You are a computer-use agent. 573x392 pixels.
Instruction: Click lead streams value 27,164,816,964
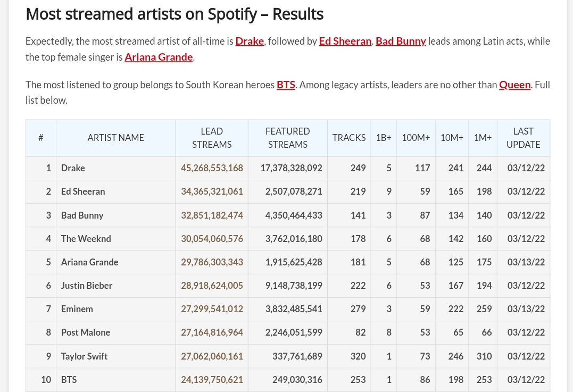click(212, 332)
